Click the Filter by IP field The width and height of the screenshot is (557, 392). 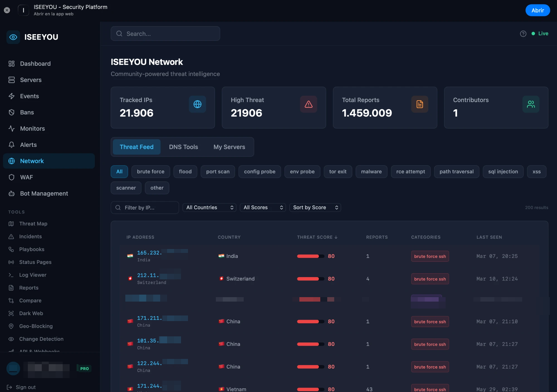[145, 208]
